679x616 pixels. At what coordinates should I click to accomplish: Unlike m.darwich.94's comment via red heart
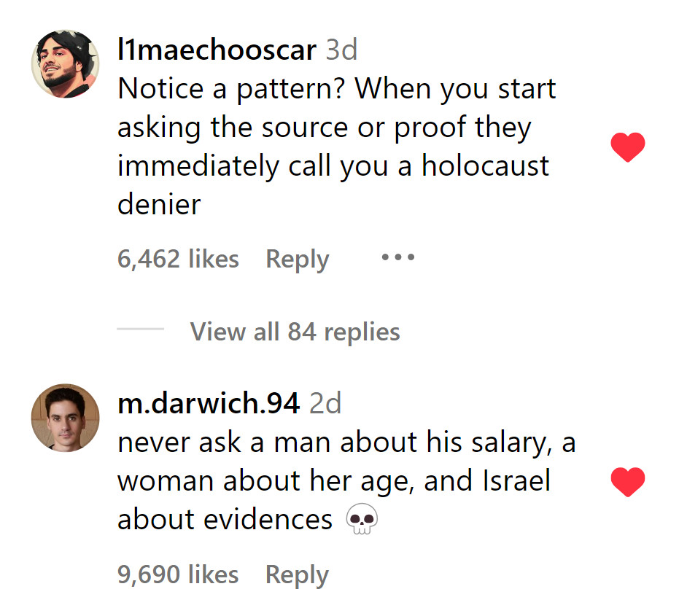pyautogui.click(x=628, y=483)
